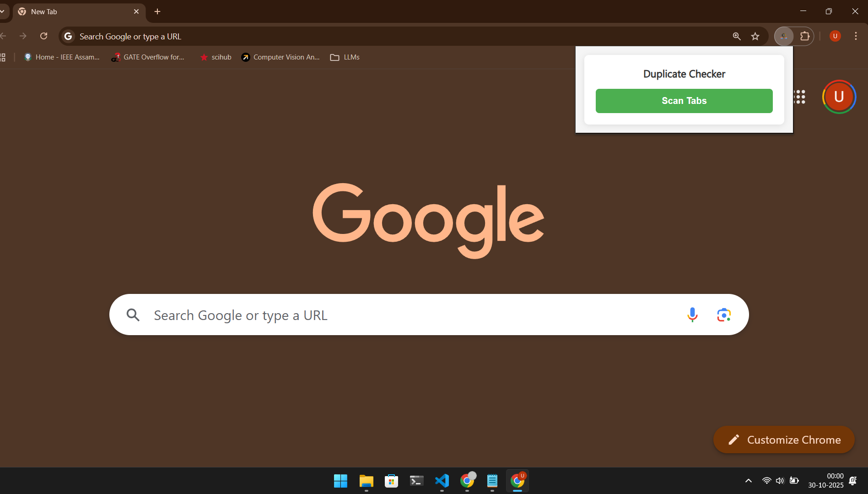
Task: Open a new tab with the plus button
Action: click(x=157, y=11)
